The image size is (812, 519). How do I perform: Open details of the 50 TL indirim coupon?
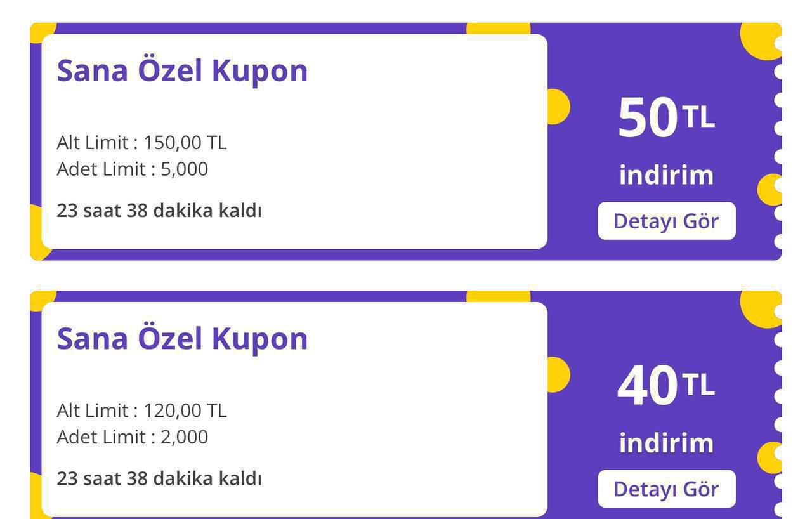[666, 220]
